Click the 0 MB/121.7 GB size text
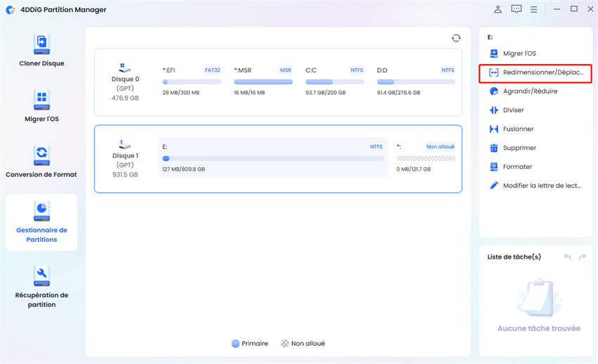598x364 pixels. 414,169
